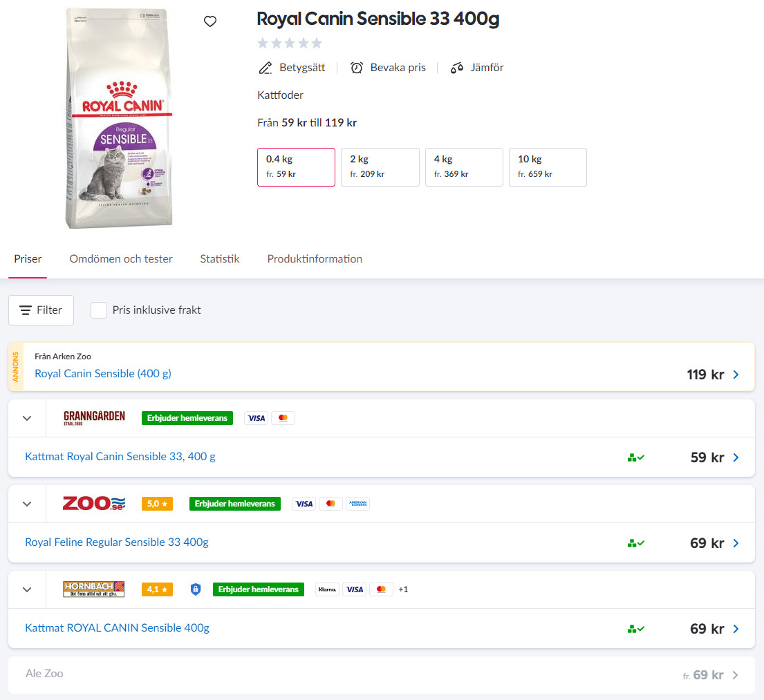Click the Jämför scale icon
Image resolution: width=764 pixels, height=700 pixels.
click(456, 68)
